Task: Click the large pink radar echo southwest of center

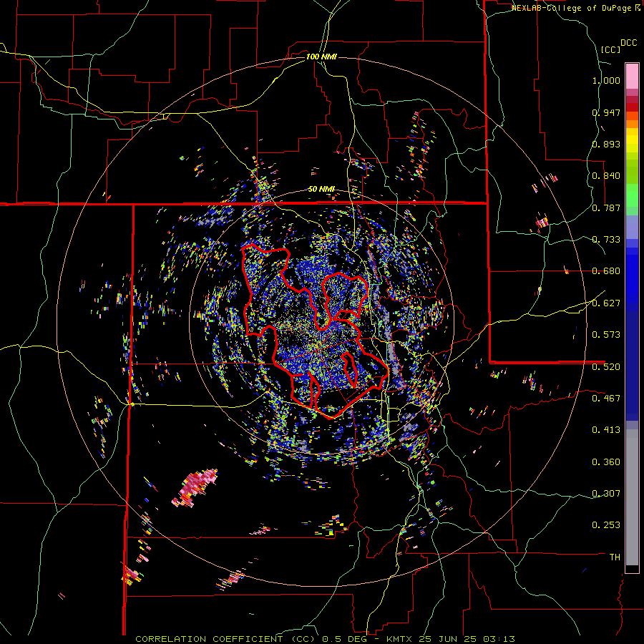Action: (195, 487)
